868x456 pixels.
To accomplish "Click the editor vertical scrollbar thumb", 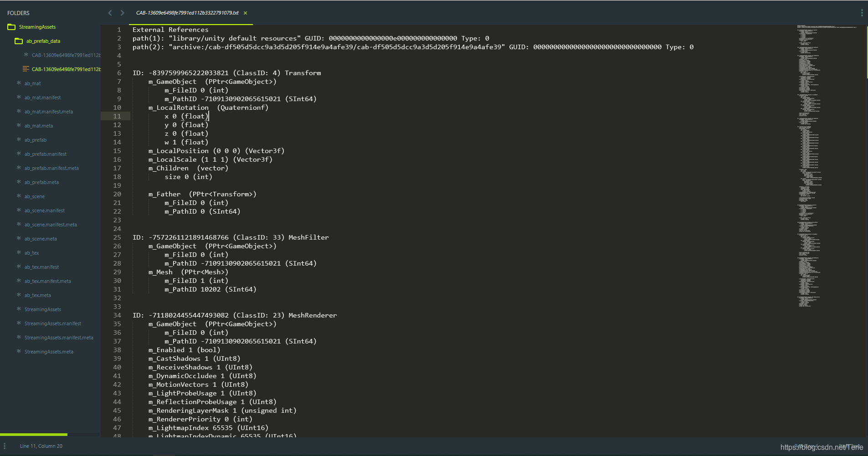I will (x=867, y=51).
